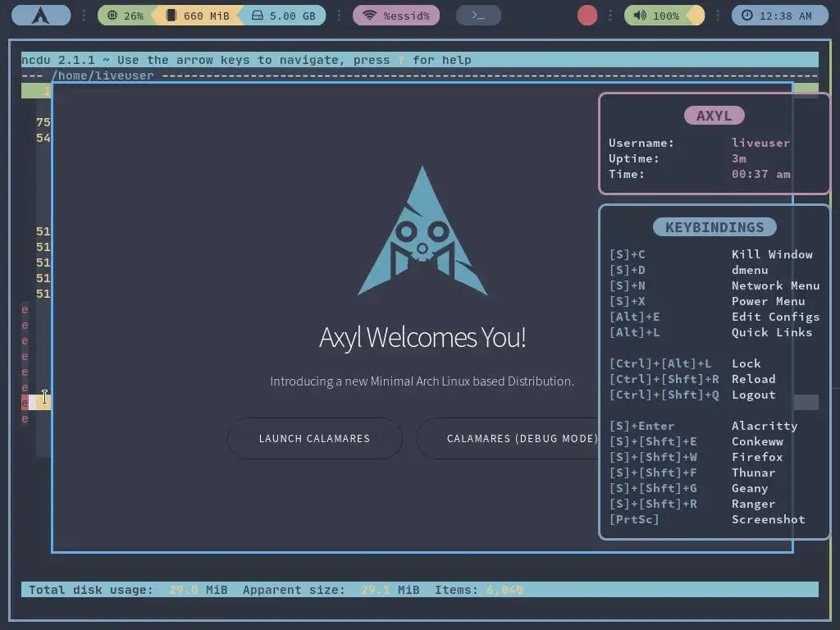Click the 'Network Menu' keybinding entry
Image resolution: width=840 pixels, height=630 pixels.
[775, 285]
